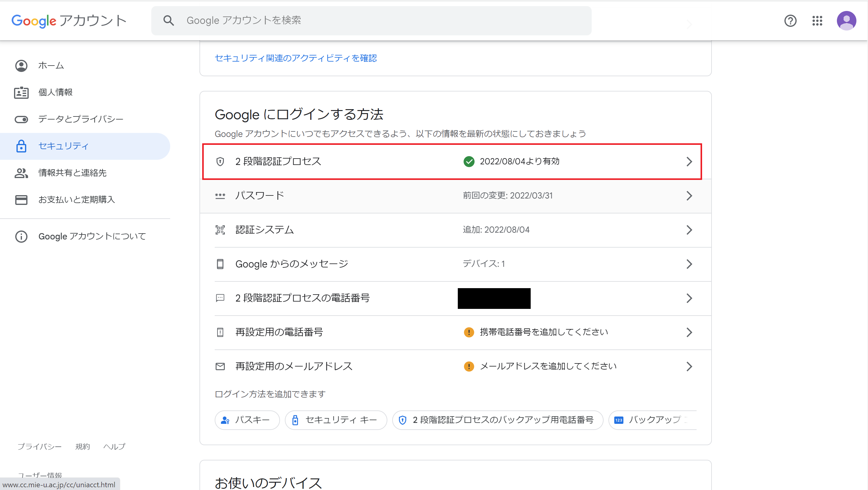The height and width of the screenshot is (490, 868).
Task: Expand the 2 段階認証プロセス row chevron
Action: pos(689,162)
